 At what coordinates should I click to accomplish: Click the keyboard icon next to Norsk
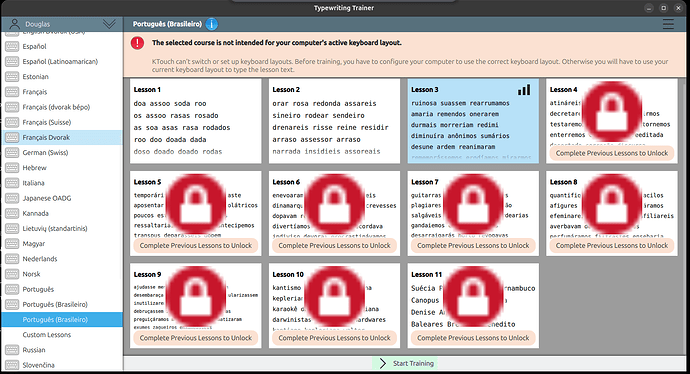[12, 274]
